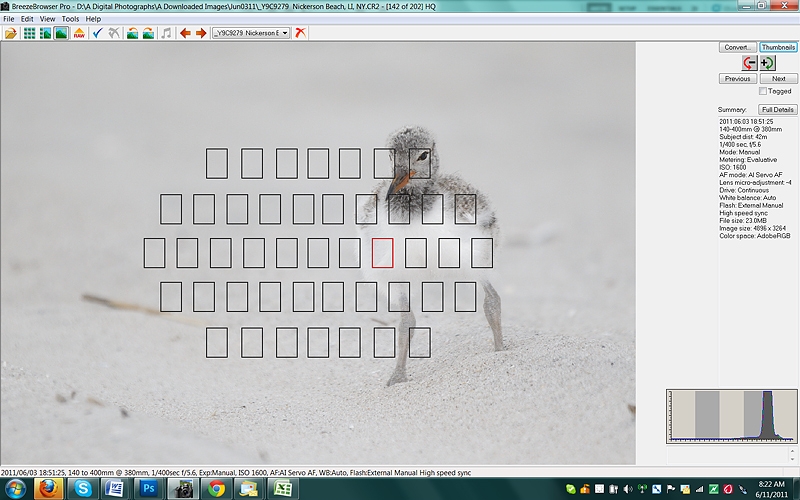Click the Next button

tap(778, 79)
